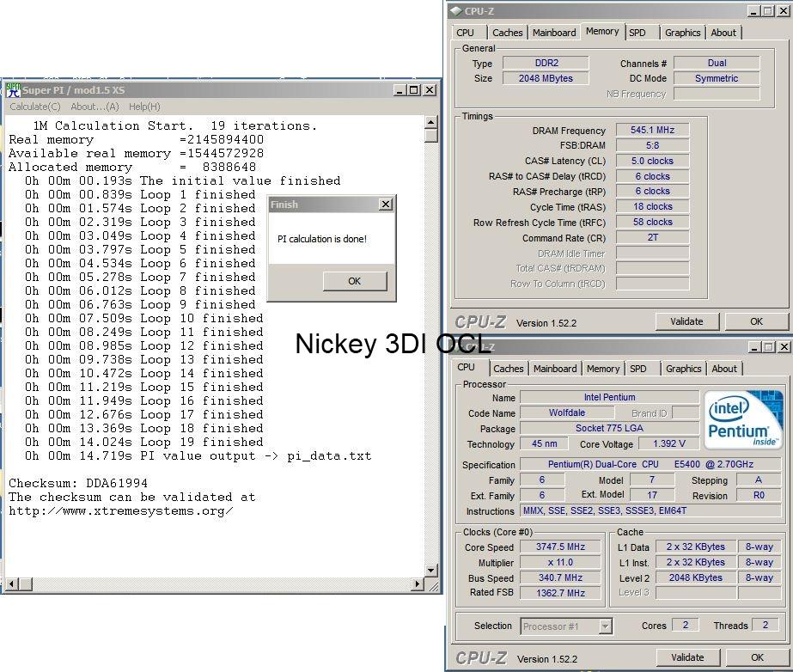Open SPD tab in upper CPU-Z window

(637, 33)
